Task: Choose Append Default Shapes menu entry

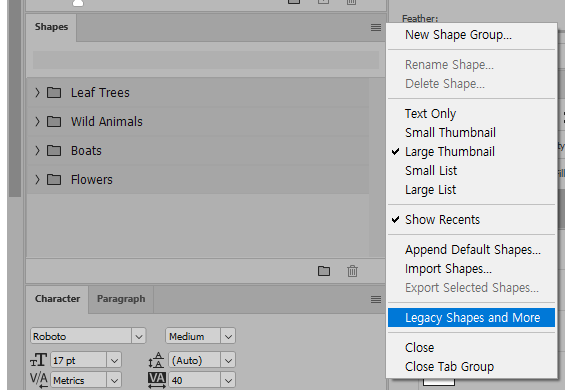Action: [471, 249]
